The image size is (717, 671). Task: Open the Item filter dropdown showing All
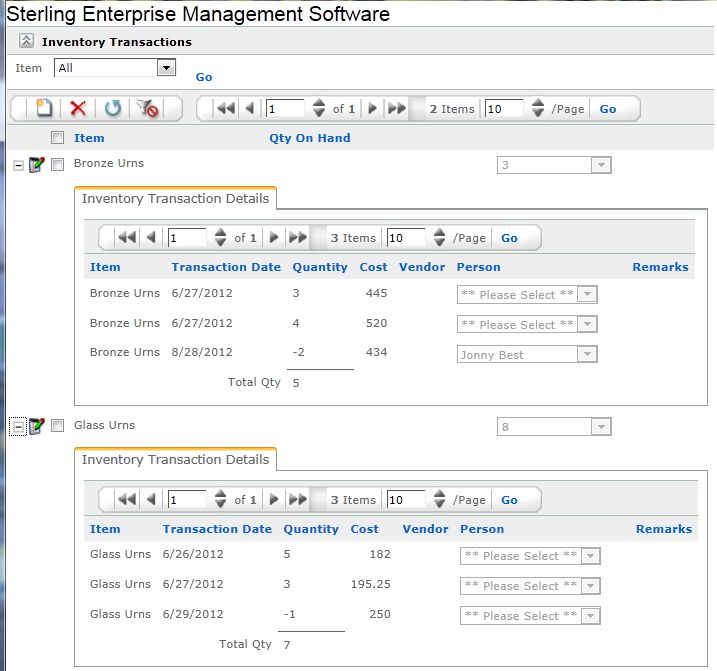[x=115, y=68]
